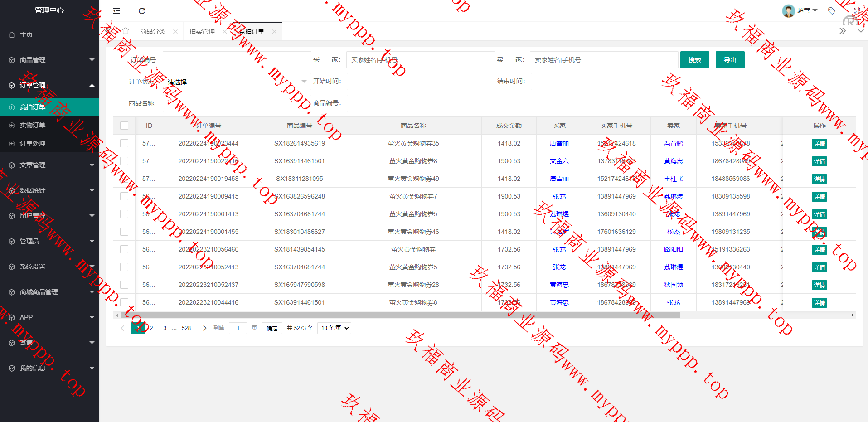Screen dimensions: 868x422
Task: Go to the next page with the arrow icon
Action: point(204,328)
